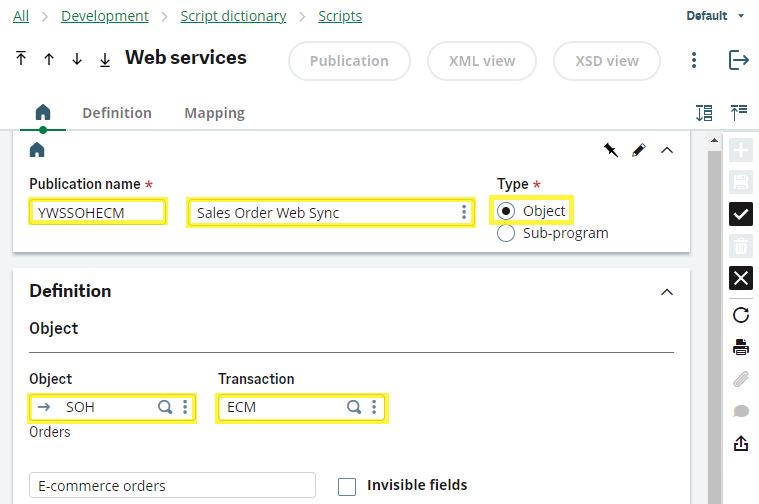The height and width of the screenshot is (504, 759).
Task: Go to first record arrow icon
Action: (21, 59)
